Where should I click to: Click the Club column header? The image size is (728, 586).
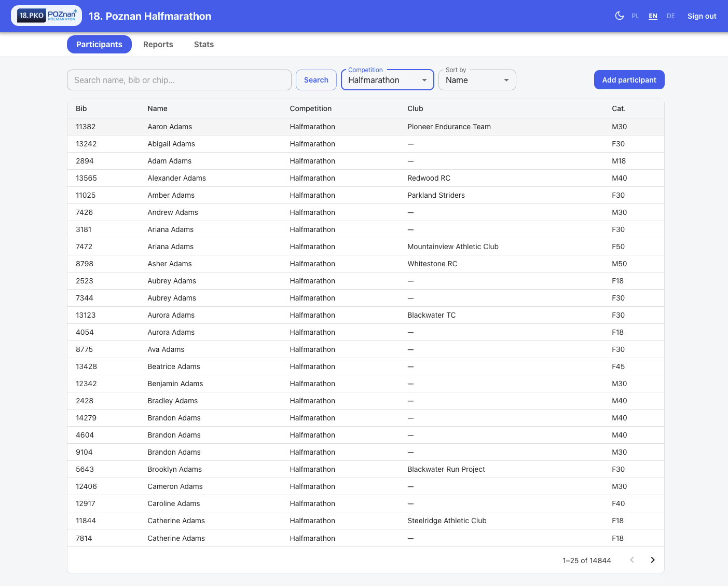pos(416,108)
